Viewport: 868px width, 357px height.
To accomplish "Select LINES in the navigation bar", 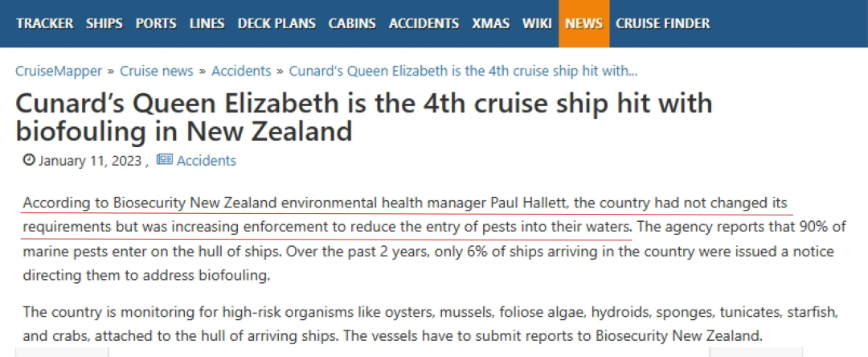I will pyautogui.click(x=207, y=23).
